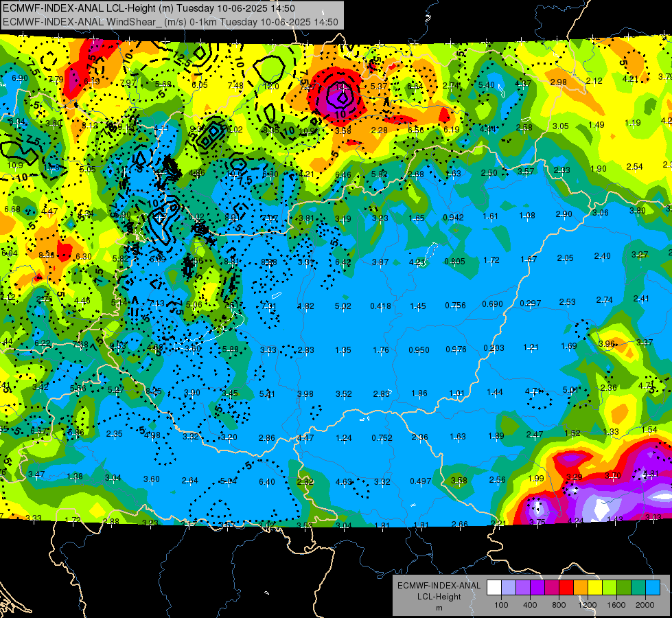
Task: Click the wind shear value '0.805'
Action: [454, 261]
